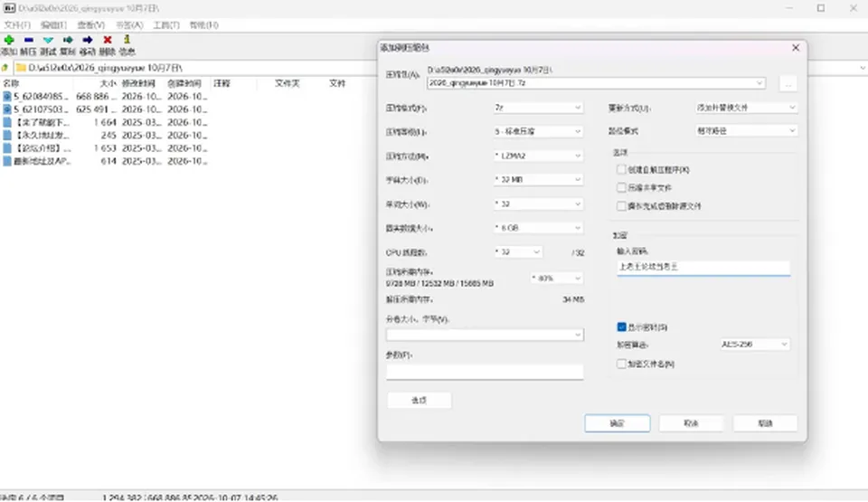Select the file named 5_62107503
868x502 pixels.
tap(41, 109)
